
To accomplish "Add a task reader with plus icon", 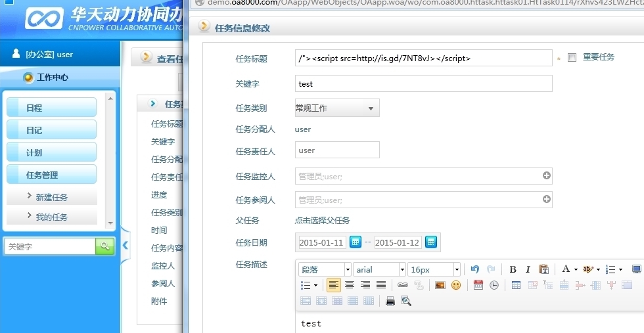I will point(547,199).
